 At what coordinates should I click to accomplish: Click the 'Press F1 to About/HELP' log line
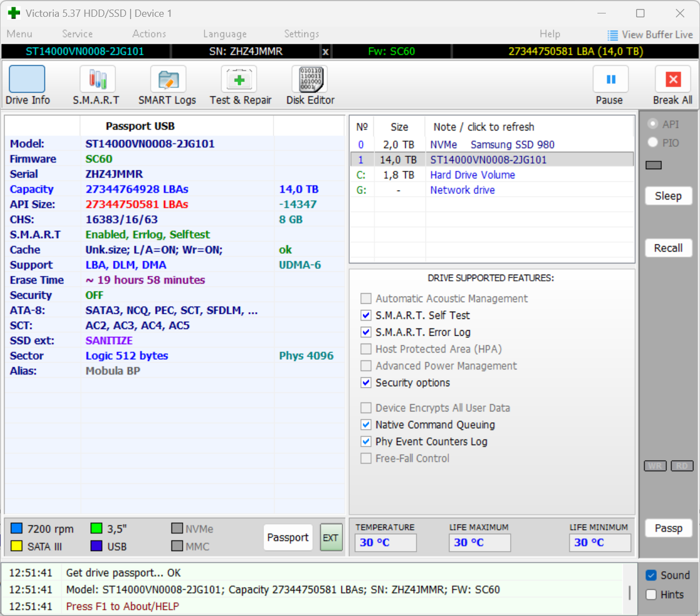pos(122,606)
